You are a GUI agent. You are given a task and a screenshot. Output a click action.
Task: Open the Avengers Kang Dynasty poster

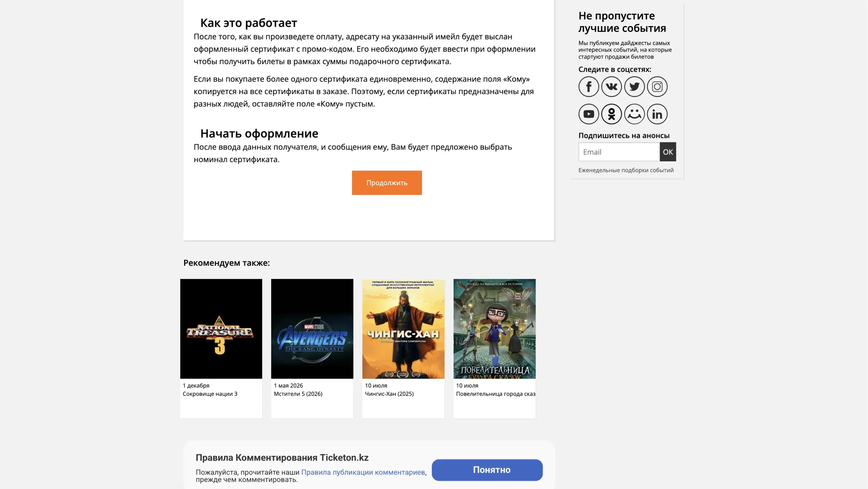[x=312, y=329]
